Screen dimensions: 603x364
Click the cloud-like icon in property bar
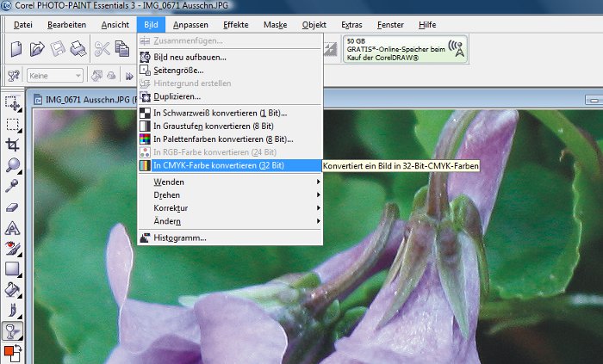point(111,76)
